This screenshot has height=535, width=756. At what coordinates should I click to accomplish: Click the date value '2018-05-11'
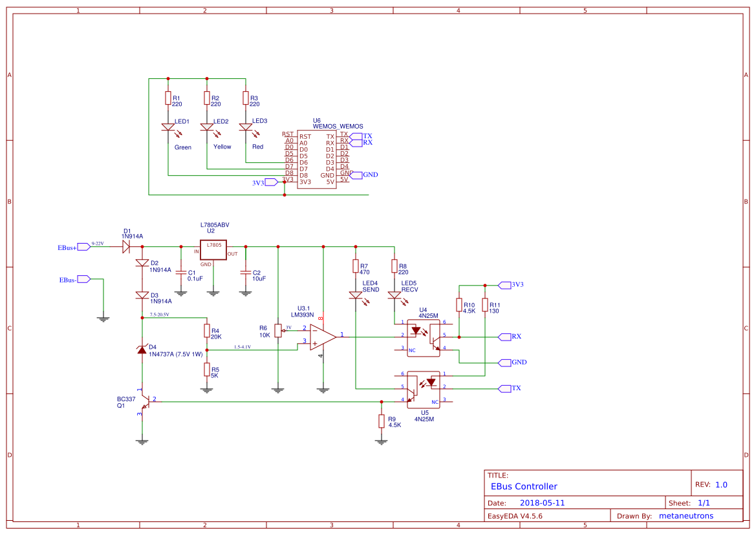tap(542, 503)
